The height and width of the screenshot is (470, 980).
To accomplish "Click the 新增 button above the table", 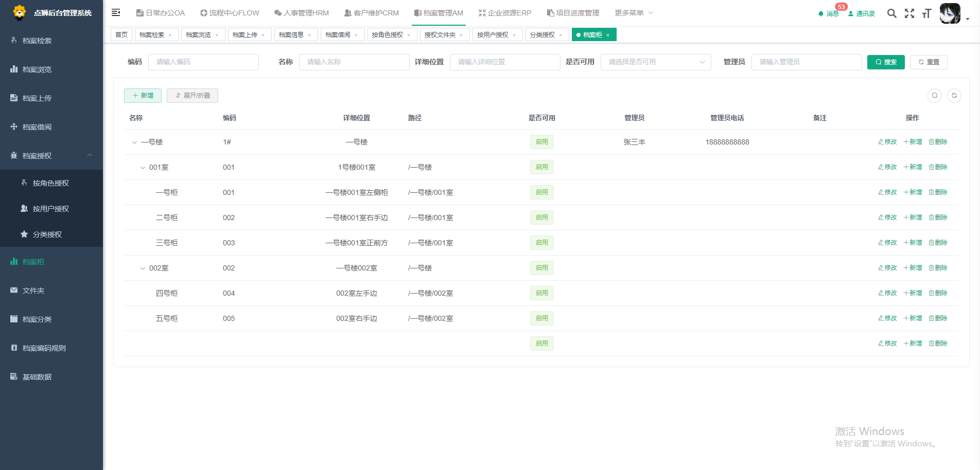I will [x=143, y=96].
